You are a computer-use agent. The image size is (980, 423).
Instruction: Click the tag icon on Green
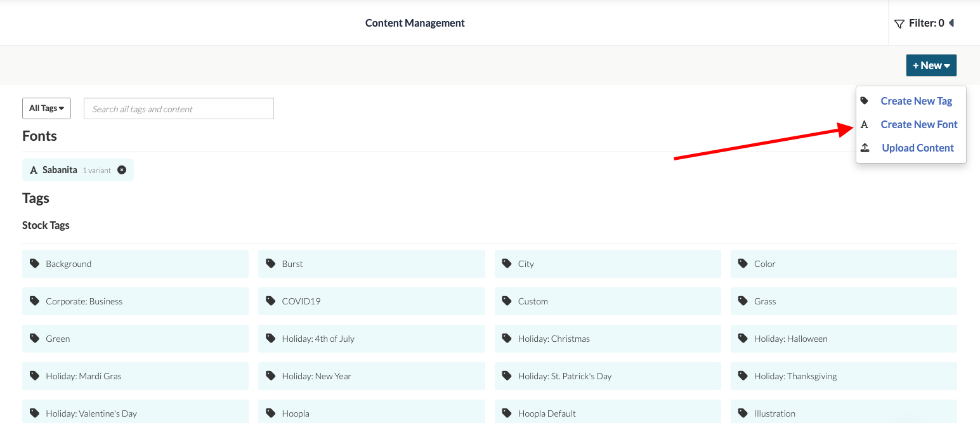[34, 338]
